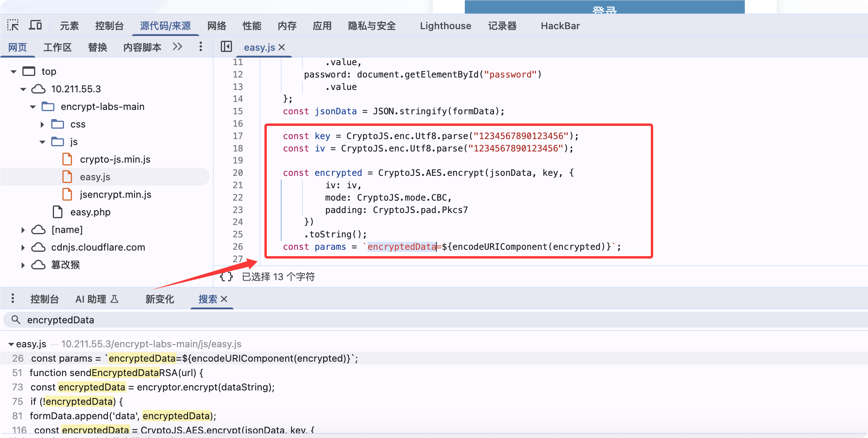This screenshot has height=438, width=868.
Task: Pretty-print the source with the braces icon
Action: pos(226,277)
